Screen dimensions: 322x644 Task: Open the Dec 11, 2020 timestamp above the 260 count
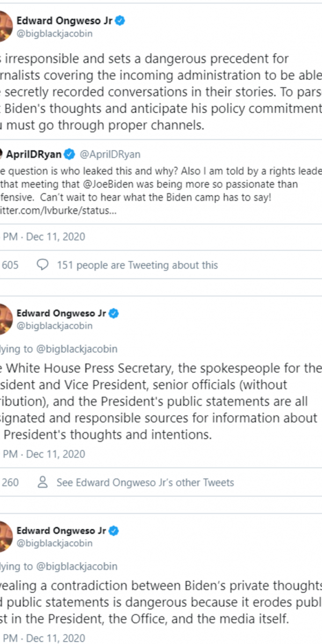(56, 454)
